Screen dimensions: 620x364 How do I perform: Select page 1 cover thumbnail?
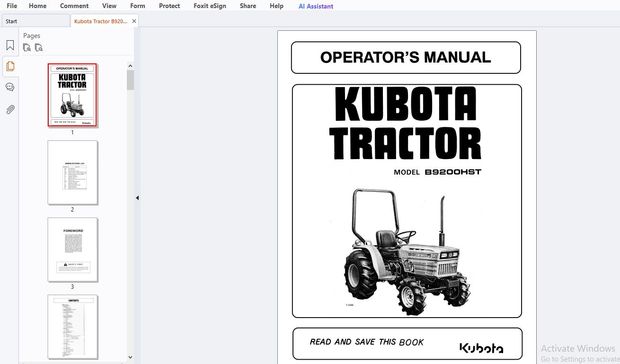(72, 95)
